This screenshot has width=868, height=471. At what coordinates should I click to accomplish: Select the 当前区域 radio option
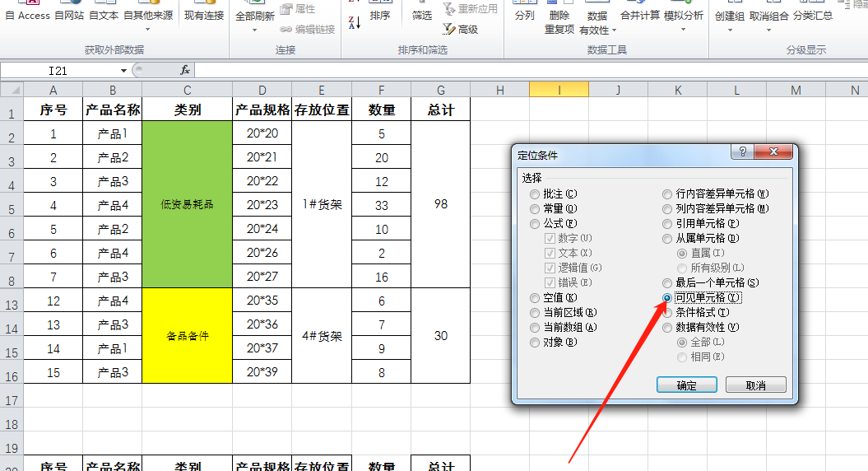pos(534,313)
